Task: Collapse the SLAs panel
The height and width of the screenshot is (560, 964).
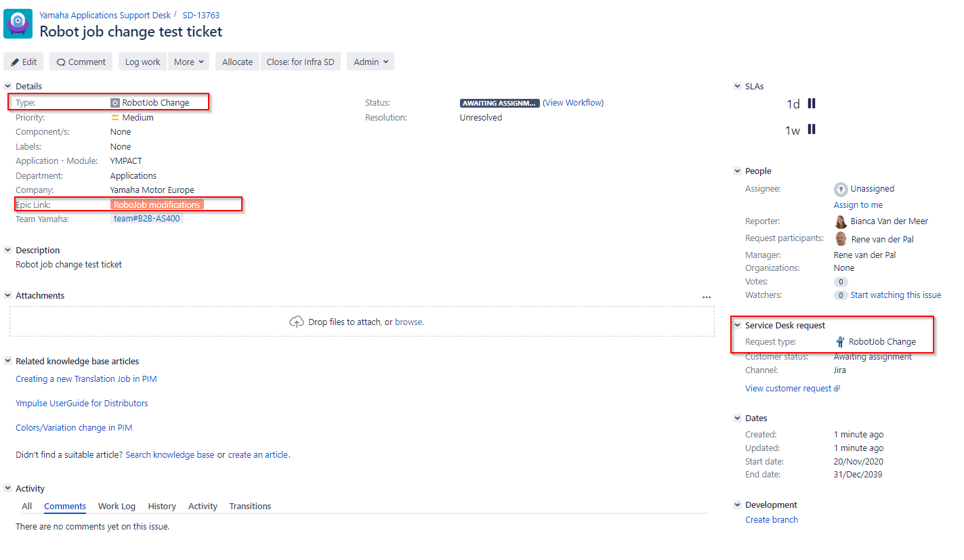Action: point(737,86)
